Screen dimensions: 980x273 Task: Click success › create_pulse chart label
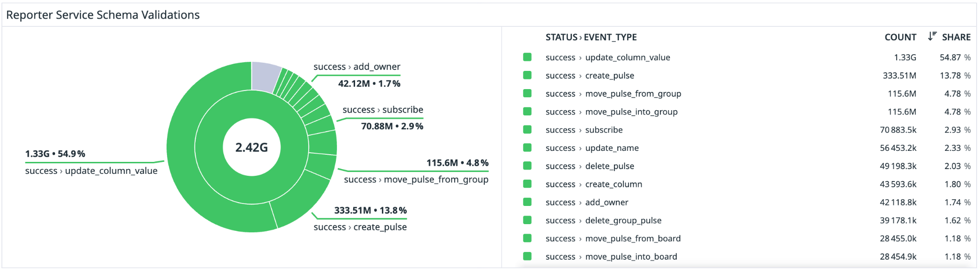pos(360,227)
